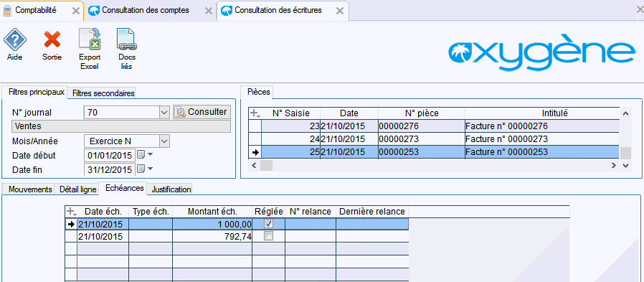Open the Date fin dropdown arrow
The width and height of the screenshot is (644, 282).
(x=150, y=168)
